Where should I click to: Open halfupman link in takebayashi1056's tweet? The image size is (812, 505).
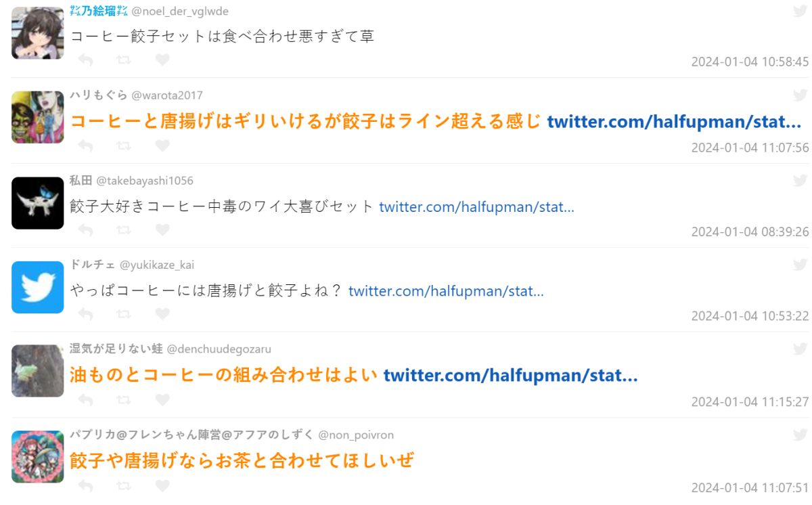pos(476,206)
